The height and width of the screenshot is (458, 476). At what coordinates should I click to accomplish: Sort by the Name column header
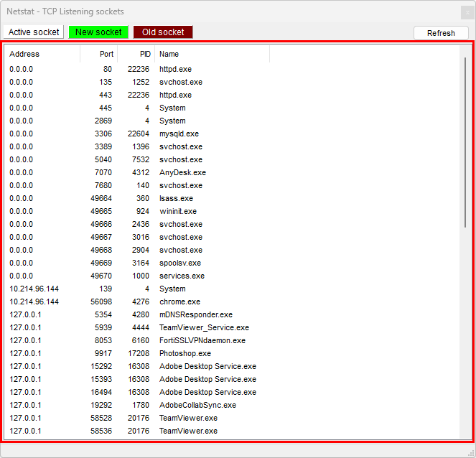212,54
